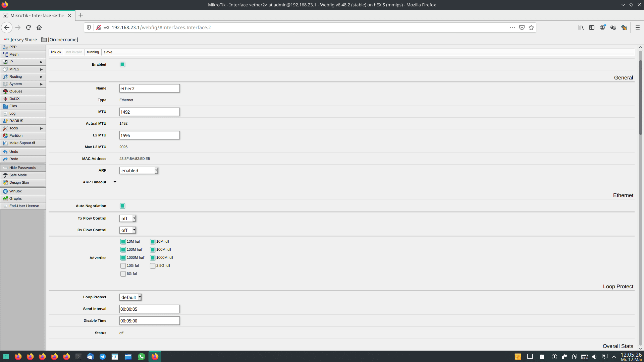Screen dimensions: 644x362
Task: Check 5G full advertise option
Action: click(123, 274)
